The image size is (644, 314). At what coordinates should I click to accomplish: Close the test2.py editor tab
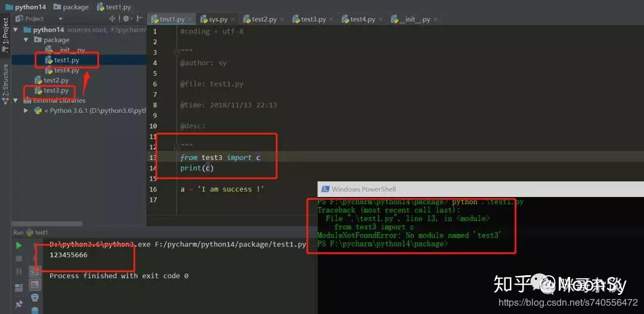[281, 19]
